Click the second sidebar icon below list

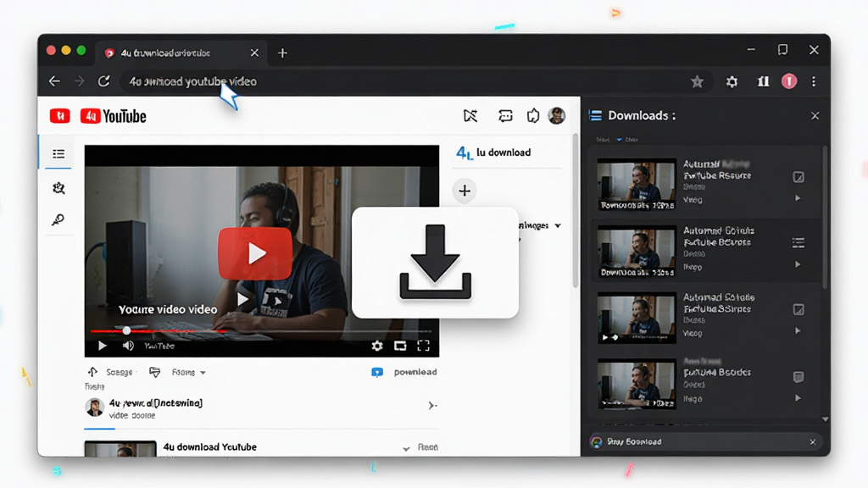point(58,188)
